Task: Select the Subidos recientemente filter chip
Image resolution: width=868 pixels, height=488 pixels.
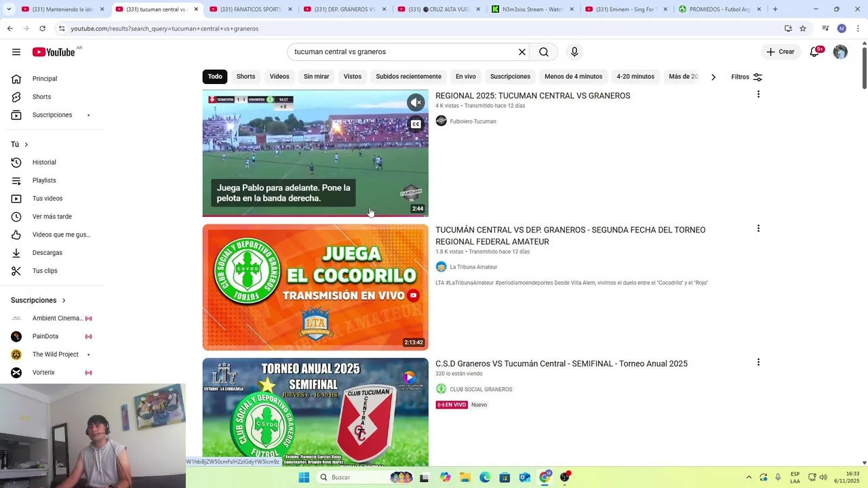Action: (x=408, y=77)
